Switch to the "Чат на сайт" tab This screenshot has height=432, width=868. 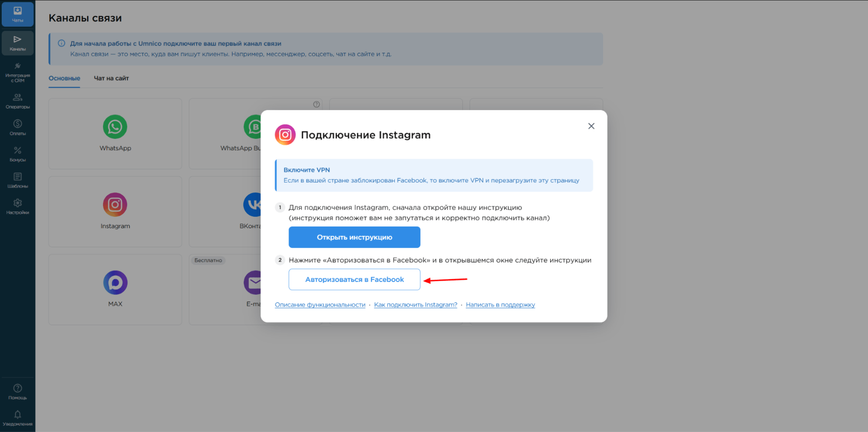click(x=111, y=79)
